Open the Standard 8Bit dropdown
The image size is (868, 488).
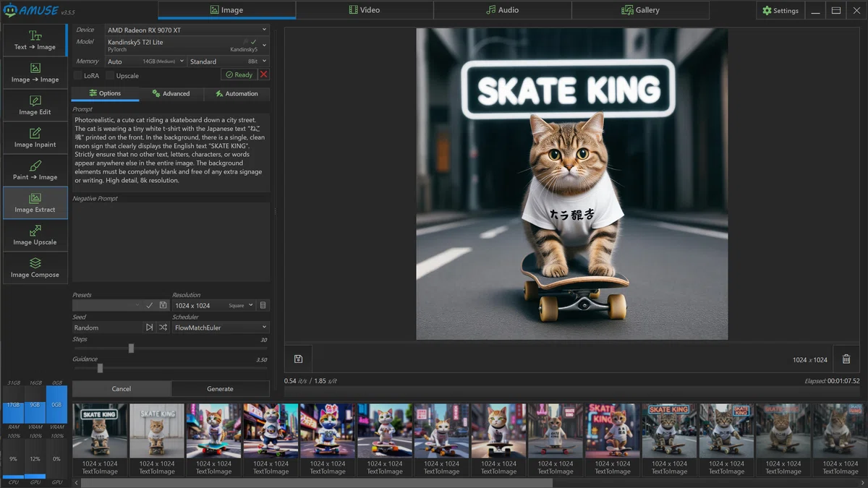(228, 61)
